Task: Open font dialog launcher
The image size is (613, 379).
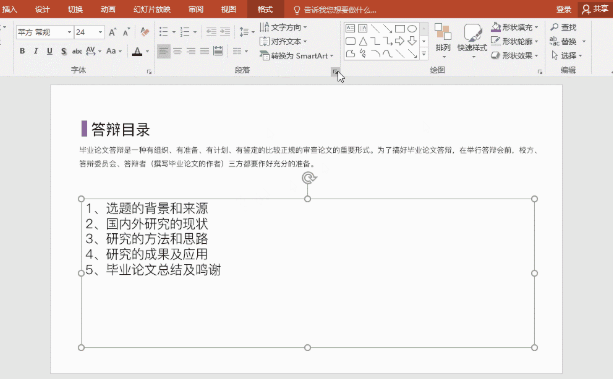Action: click(x=149, y=72)
